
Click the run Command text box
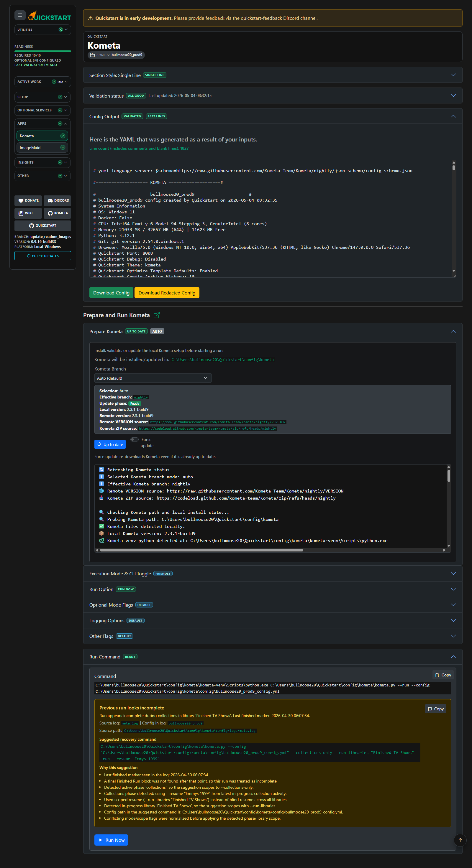click(x=273, y=688)
